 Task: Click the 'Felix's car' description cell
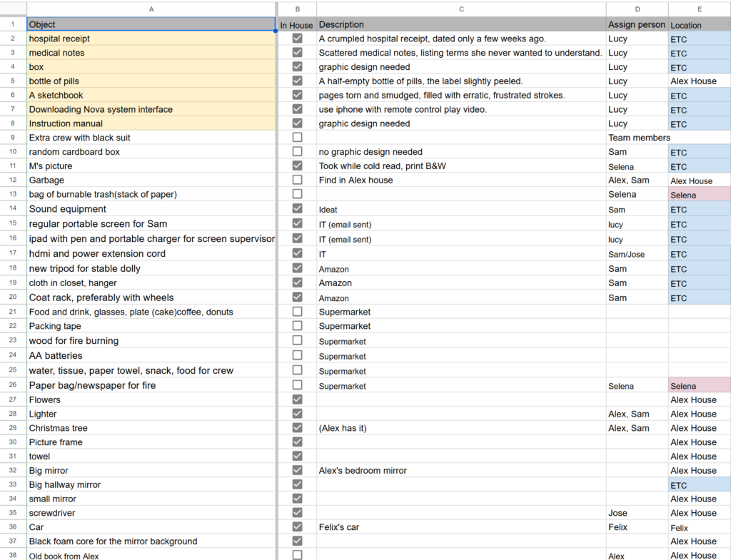click(461, 527)
